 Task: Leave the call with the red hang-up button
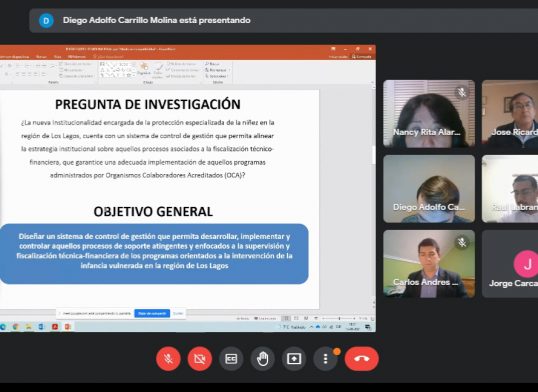click(362, 359)
